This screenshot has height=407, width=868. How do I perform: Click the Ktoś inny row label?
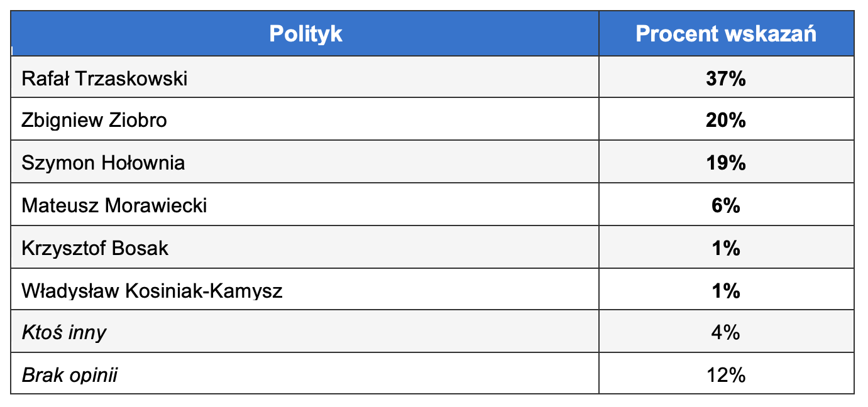63,332
